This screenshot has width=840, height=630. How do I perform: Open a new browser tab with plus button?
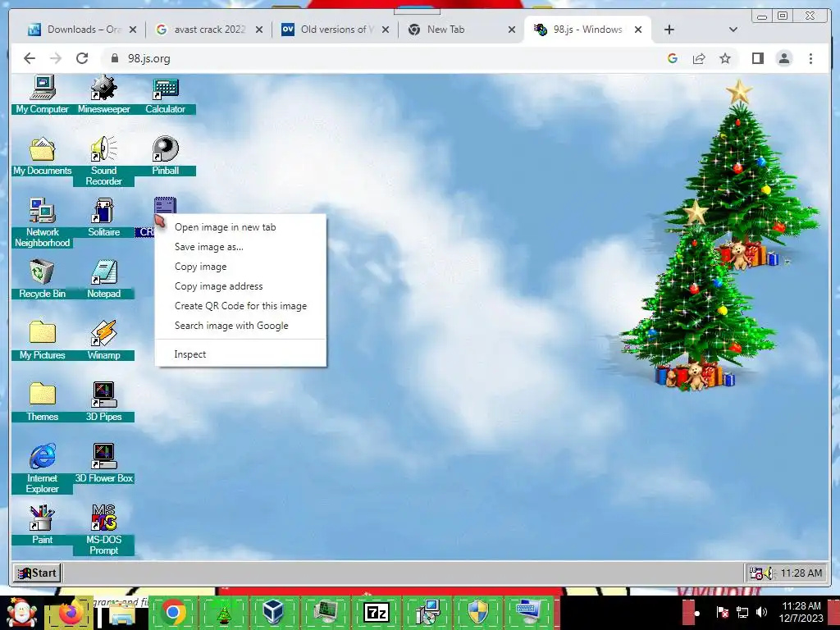[x=669, y=30]
